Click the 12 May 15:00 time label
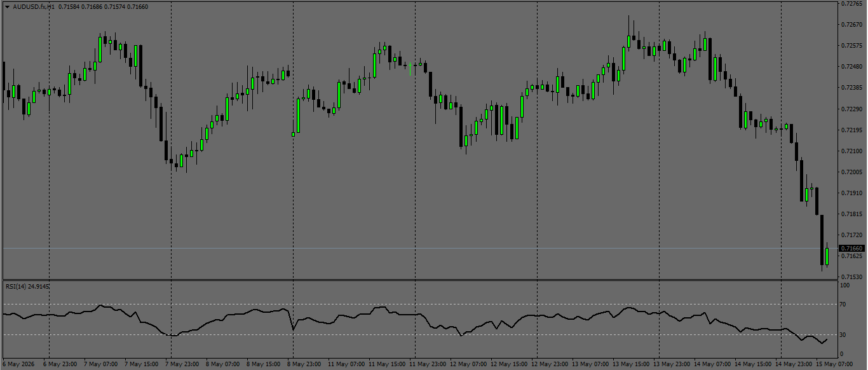Viewport: 868px width, 370px height. pyautogui.click(x=508, y=364)
